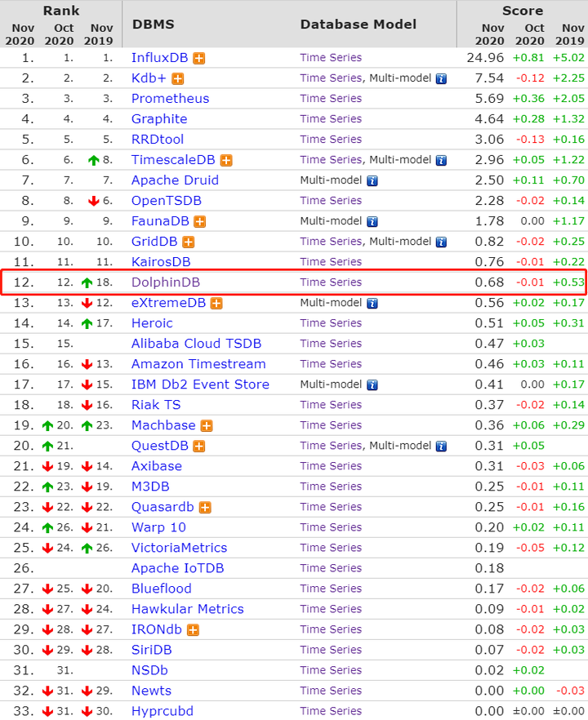This screenshot has height=720, width=588.
Task: Open the Quasardb link
Action: 163,507
